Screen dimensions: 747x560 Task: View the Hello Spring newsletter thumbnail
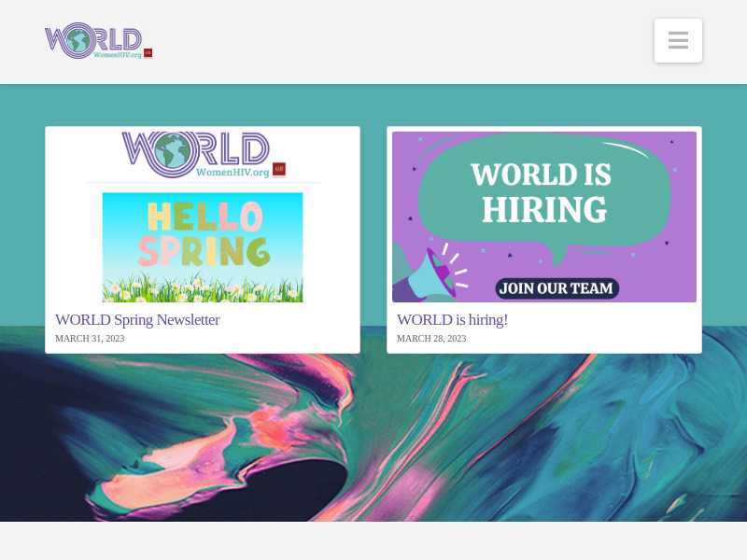203,217
